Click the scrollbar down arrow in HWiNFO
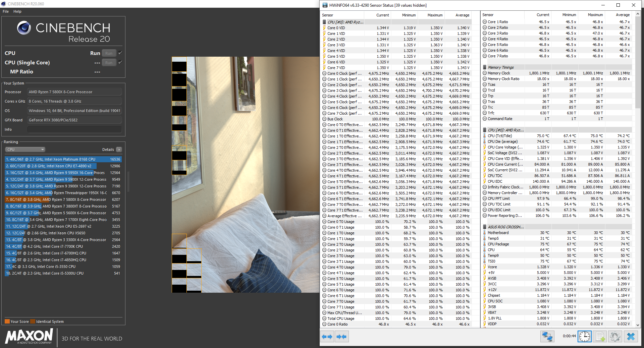Viewport: 644px width, 348px height. pyautogui.click(x=638, y=325)
